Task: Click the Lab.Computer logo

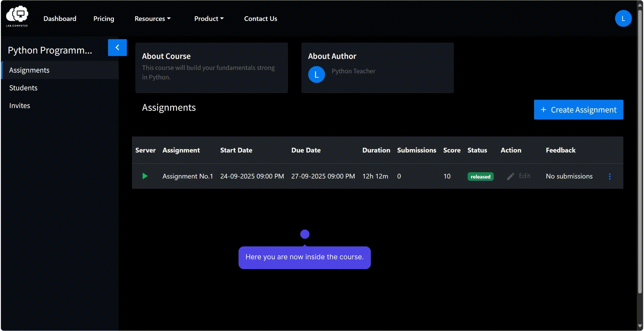Action: click(17, 17)
